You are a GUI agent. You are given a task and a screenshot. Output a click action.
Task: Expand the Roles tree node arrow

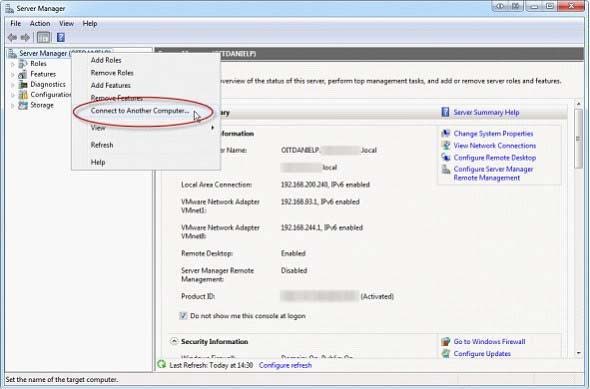(13, 64)
